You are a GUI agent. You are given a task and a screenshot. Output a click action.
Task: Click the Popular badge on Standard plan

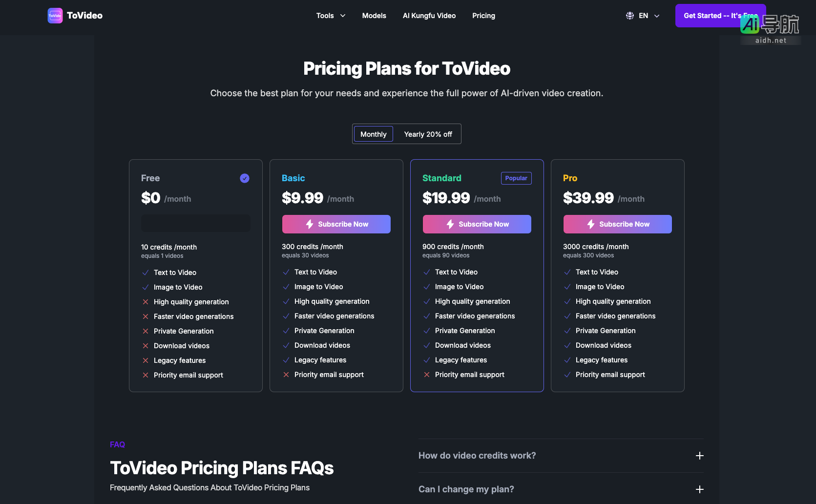(x=516, y=178)
